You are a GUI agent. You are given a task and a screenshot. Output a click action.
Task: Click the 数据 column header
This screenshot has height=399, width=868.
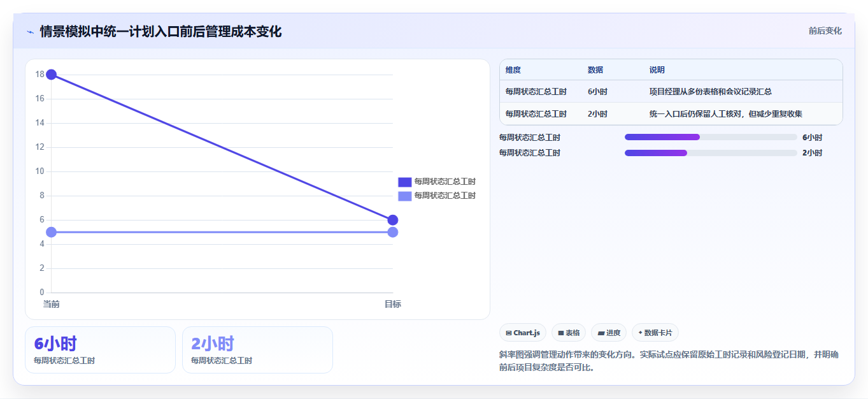(595, 70)
